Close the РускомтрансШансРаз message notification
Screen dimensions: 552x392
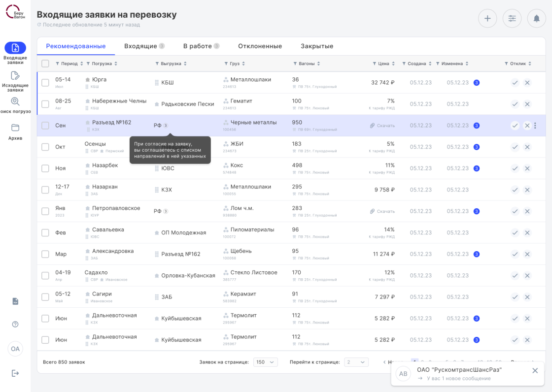click(x=535, y=370)
